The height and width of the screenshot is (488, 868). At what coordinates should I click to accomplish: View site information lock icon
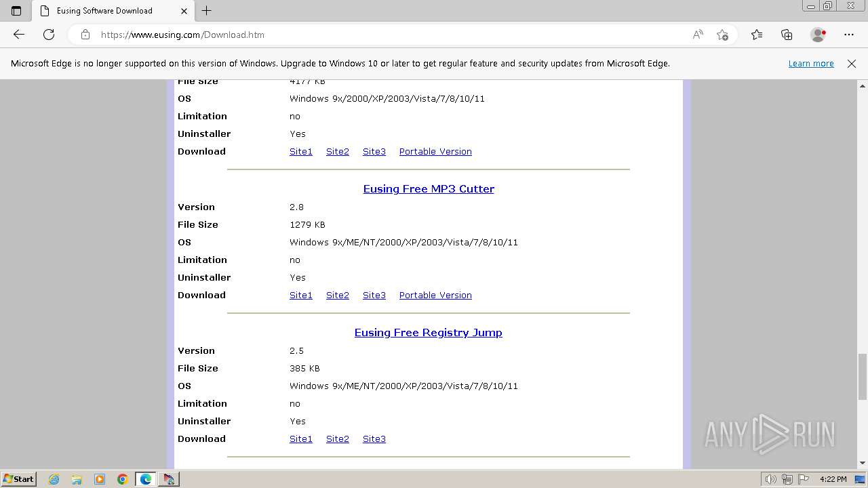click(85, 35)
